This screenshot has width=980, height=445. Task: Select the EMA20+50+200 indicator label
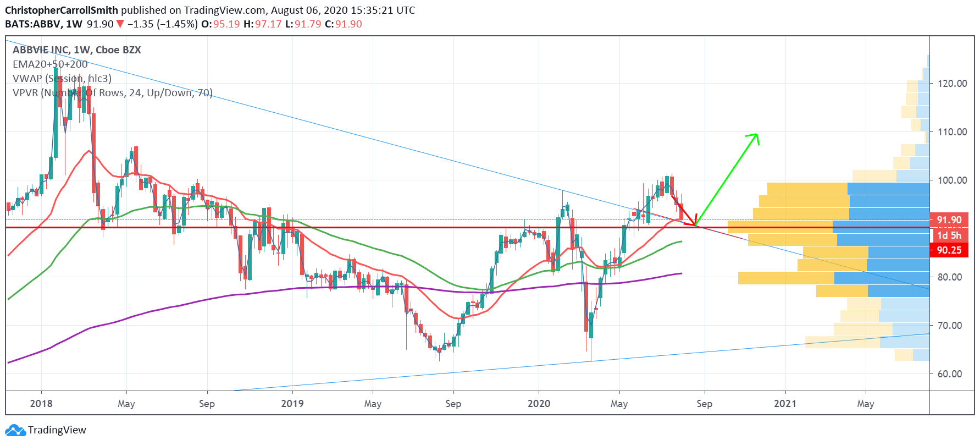50,64
